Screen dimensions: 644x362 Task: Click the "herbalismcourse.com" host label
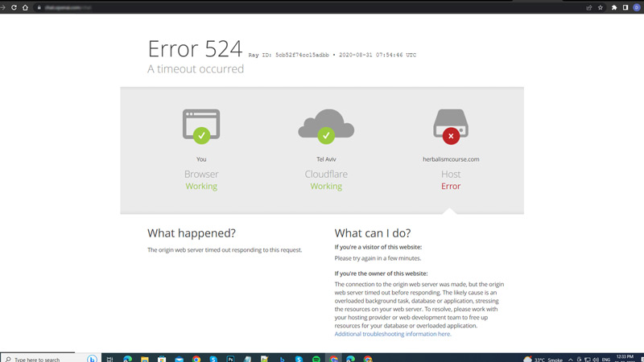[451, 159]
